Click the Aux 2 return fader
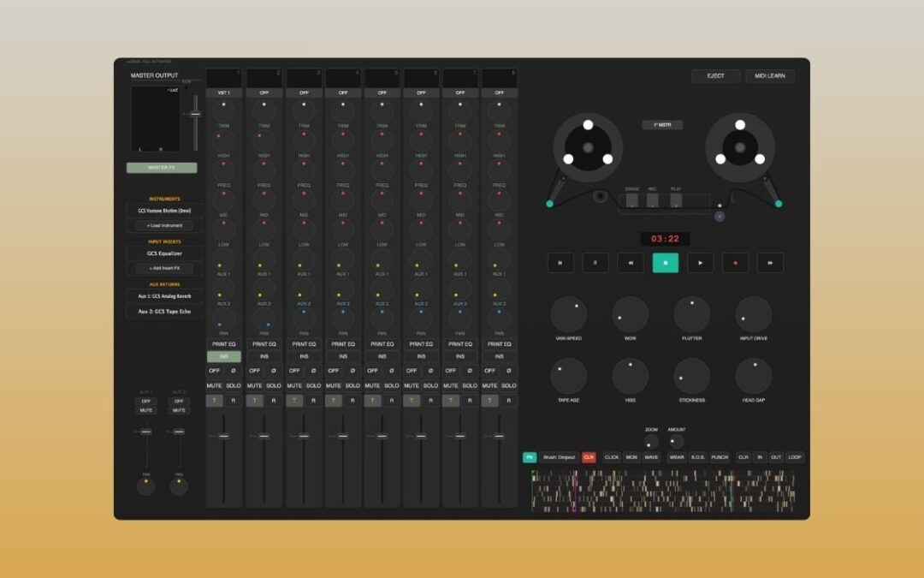Viewport: 924px width, 578px height. click(x=179, y=432)
